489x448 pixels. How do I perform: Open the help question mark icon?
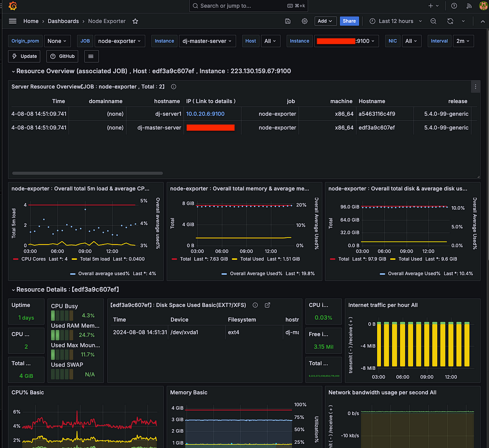(x=454, y=6)
